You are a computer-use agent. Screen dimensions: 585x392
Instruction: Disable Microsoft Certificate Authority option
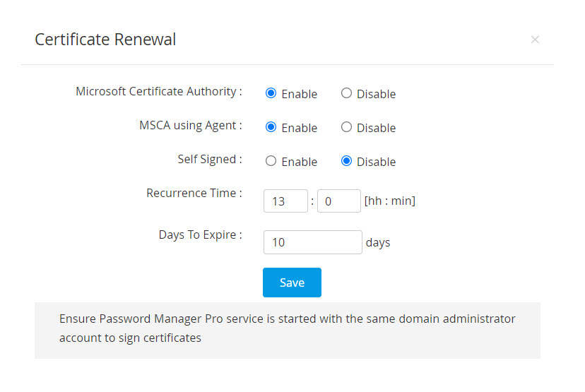(346, 93)
